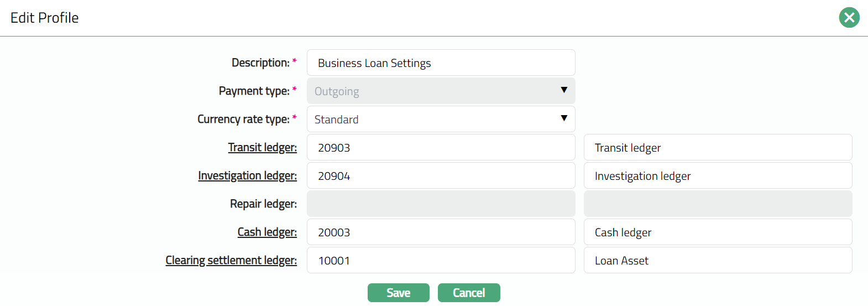Click the Clearing settlement code field 10001
Screen dimensions: 868x306
pos(441,260)
